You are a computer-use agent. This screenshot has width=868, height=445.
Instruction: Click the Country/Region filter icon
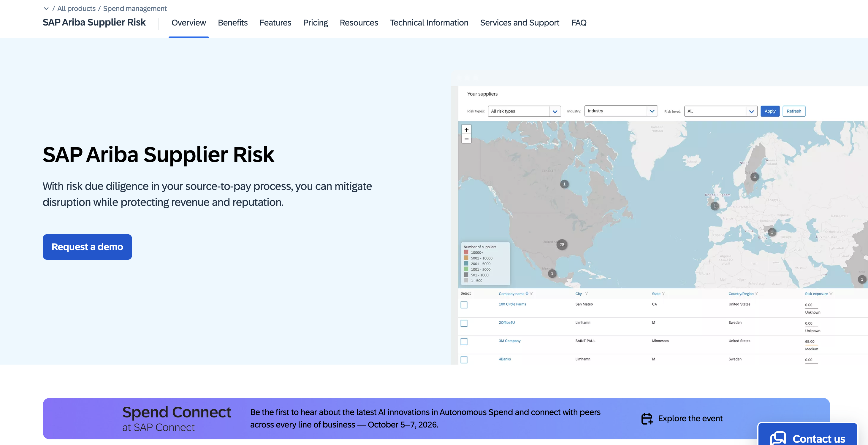(x=756, y=293)
